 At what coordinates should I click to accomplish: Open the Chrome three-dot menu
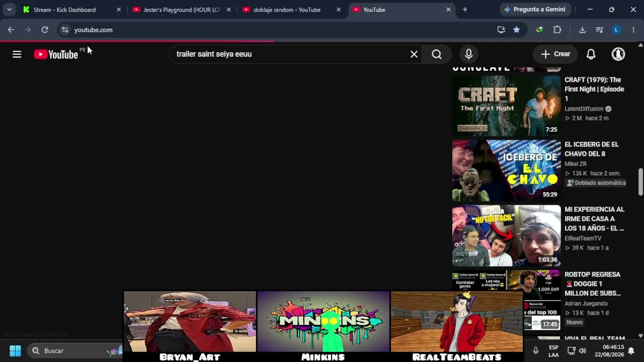point(633,30)
